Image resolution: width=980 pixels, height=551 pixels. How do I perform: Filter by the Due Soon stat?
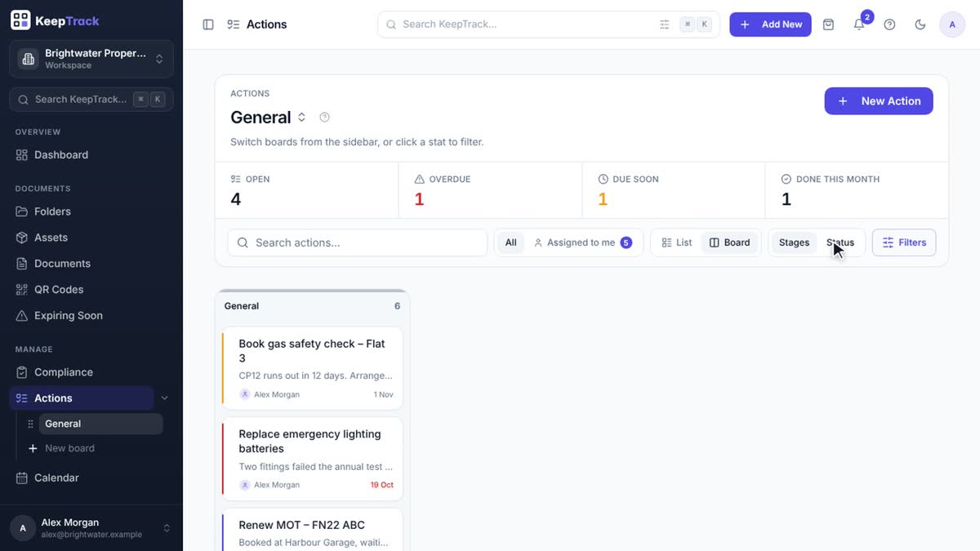point(674,190)
